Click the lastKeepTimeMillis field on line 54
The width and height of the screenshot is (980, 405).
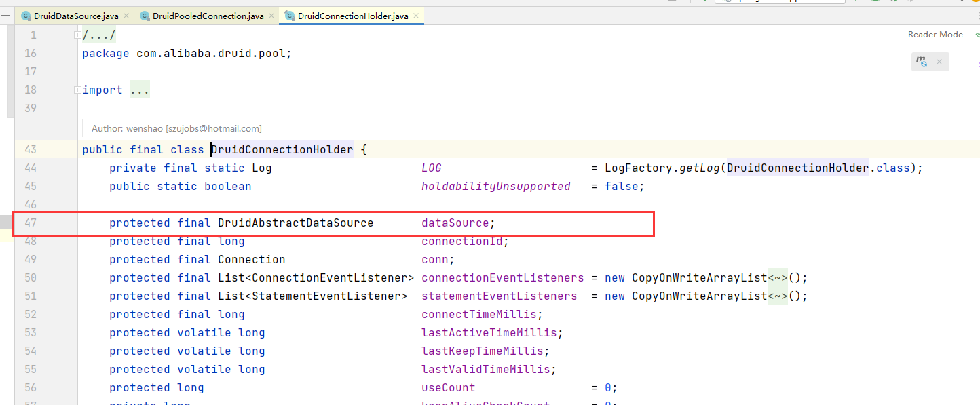[x=483, y=351]
